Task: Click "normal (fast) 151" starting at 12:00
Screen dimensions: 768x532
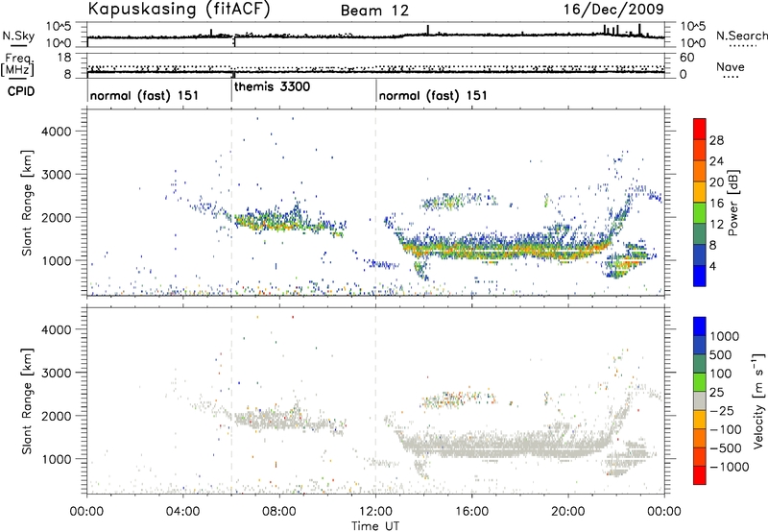Action: [433, 95]
